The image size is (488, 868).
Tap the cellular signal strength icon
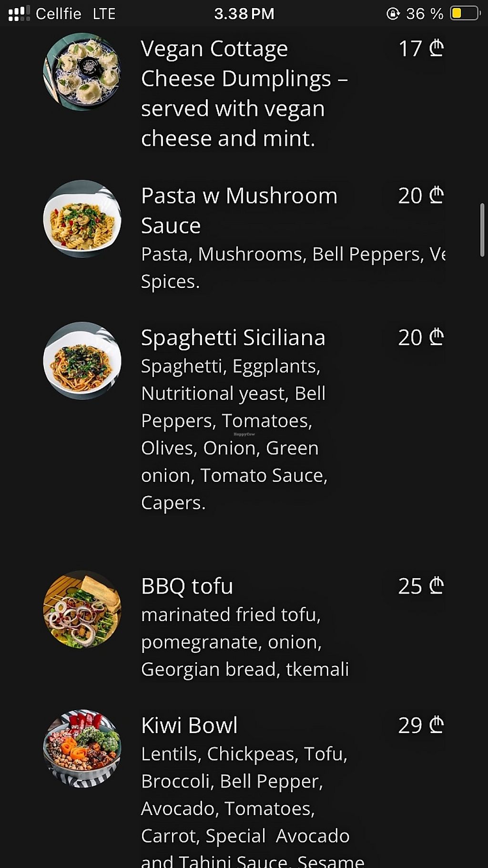tap(19, 13)
